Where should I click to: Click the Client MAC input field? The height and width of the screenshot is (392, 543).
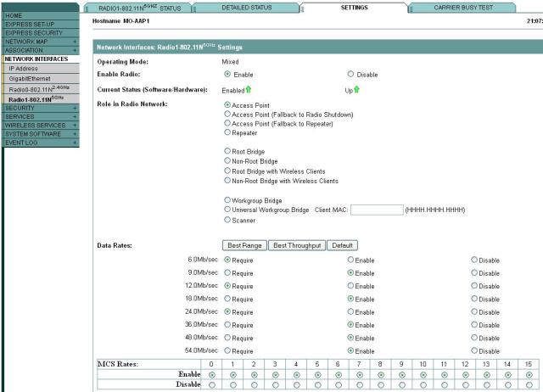click(376, 209)
